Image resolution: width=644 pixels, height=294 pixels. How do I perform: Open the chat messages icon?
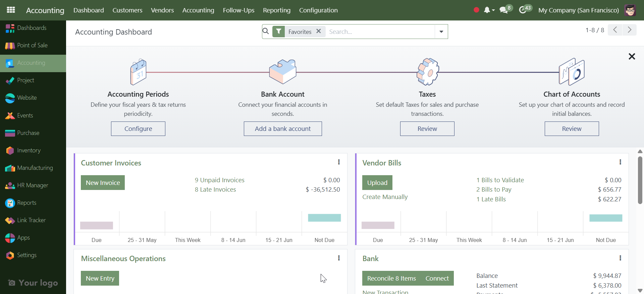(x=503, y=10)
